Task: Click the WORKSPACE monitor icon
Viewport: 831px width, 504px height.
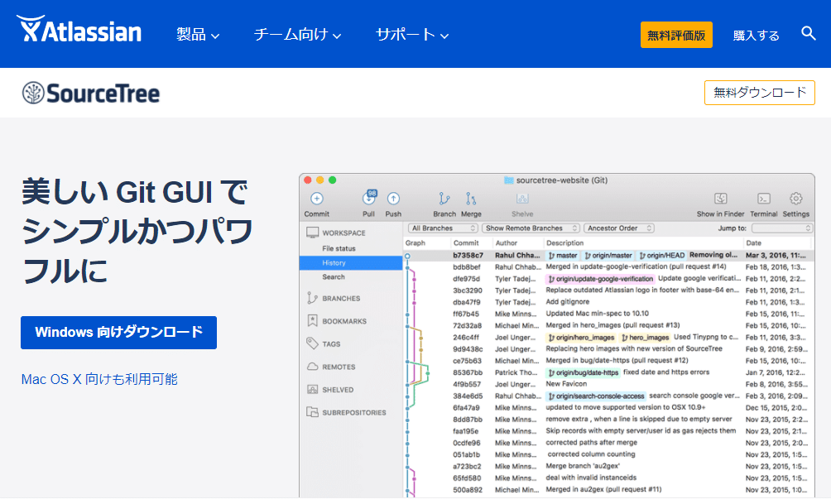Action: pos(312,233)
